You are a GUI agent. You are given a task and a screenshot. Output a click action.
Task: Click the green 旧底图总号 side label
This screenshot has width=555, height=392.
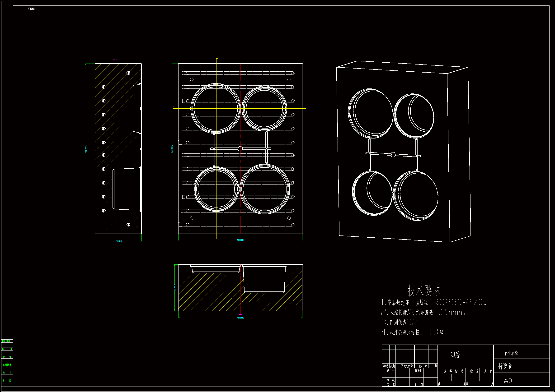(x=7, y=365)
